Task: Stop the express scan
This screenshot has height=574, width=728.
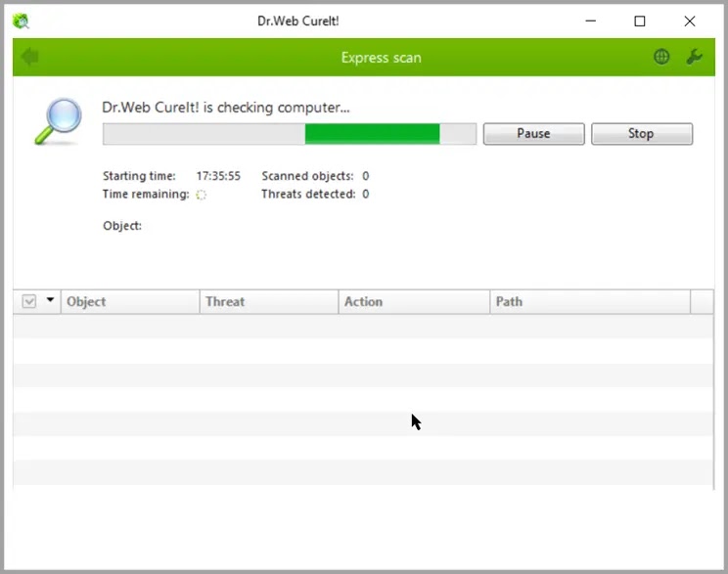Action: 641,134
